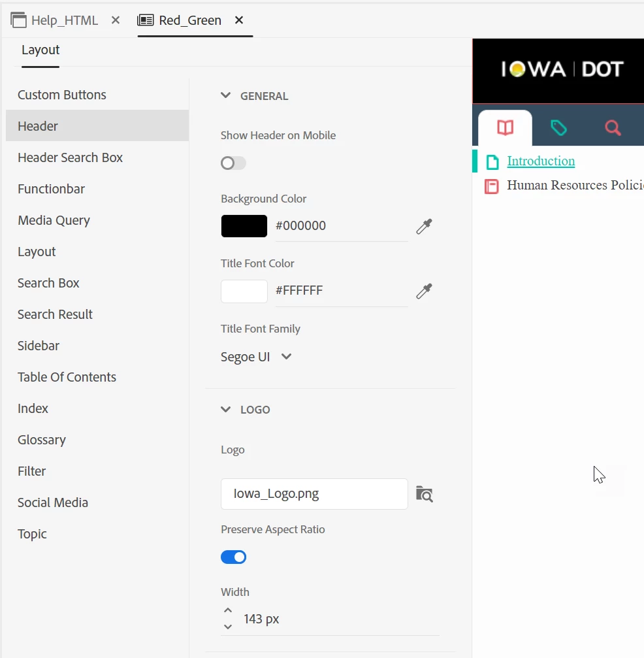The width and height of the screenshot is (644, 658).
Task: Click Human Resources Policies entry in preview
Action: tap(575, 185)
